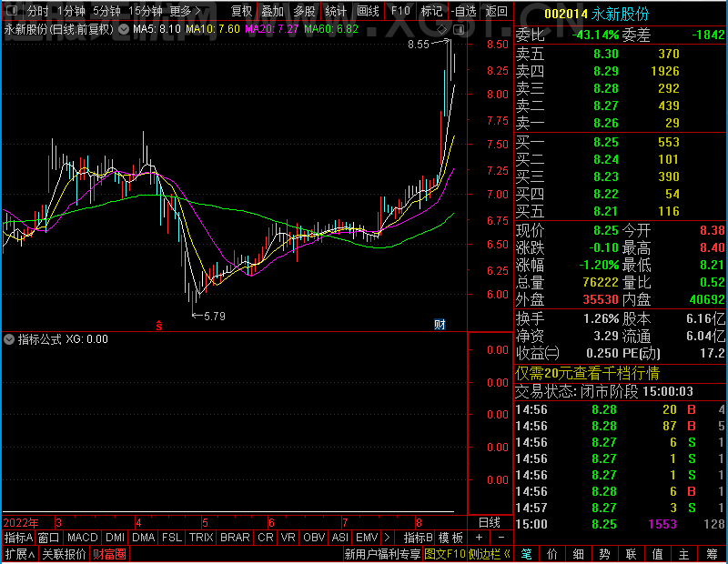Select the FSL indicator
The height and width of the screenshot is (564, 728).
pyautogui.click(x=171, y=538)
